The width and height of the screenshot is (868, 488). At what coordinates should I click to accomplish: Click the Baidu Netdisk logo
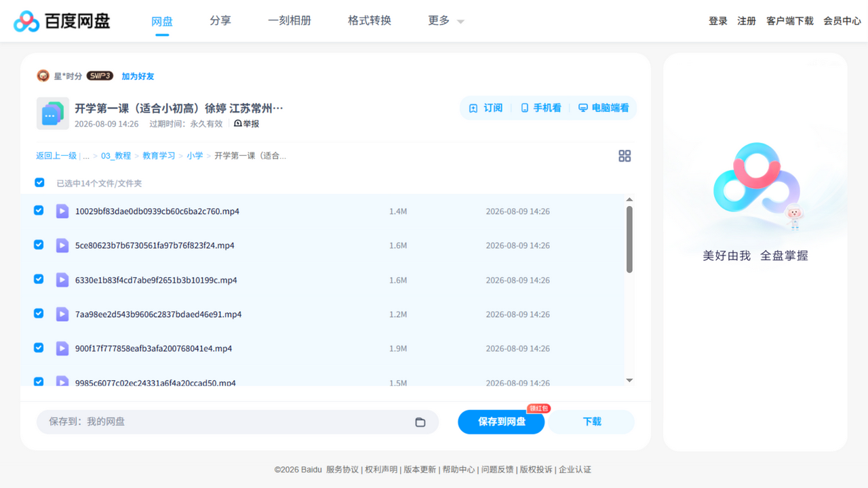click(62, 21)
